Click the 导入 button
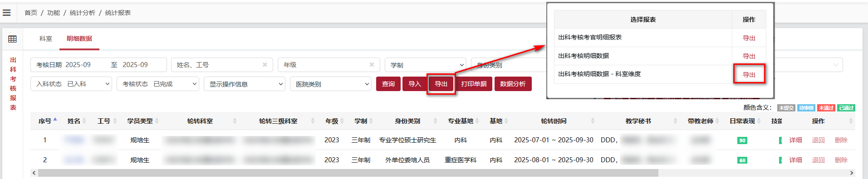Image resolution: width=868 pixels, height=179 pixels. pos(415,84)
